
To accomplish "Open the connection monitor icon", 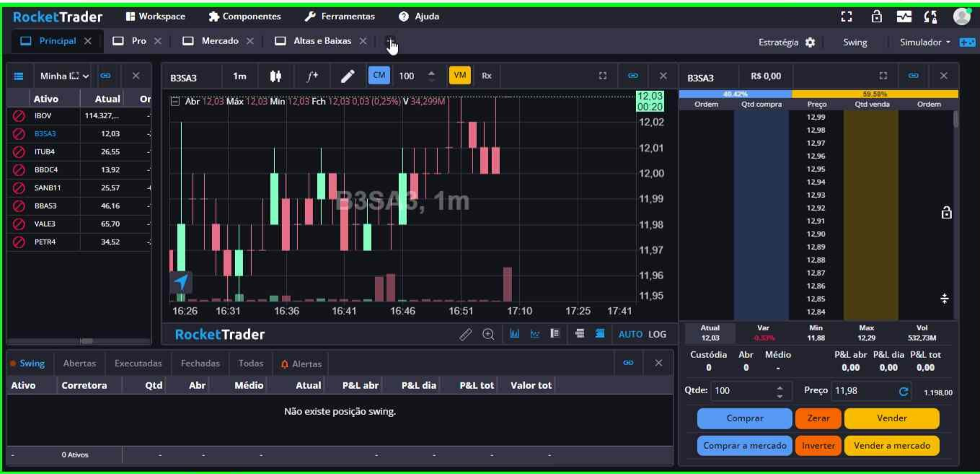I will (904, 17).
